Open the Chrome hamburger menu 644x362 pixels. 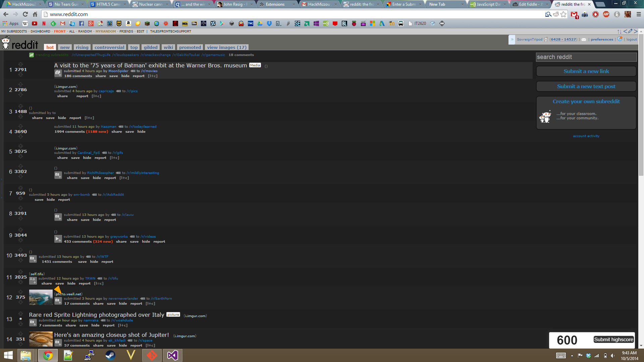638,14
